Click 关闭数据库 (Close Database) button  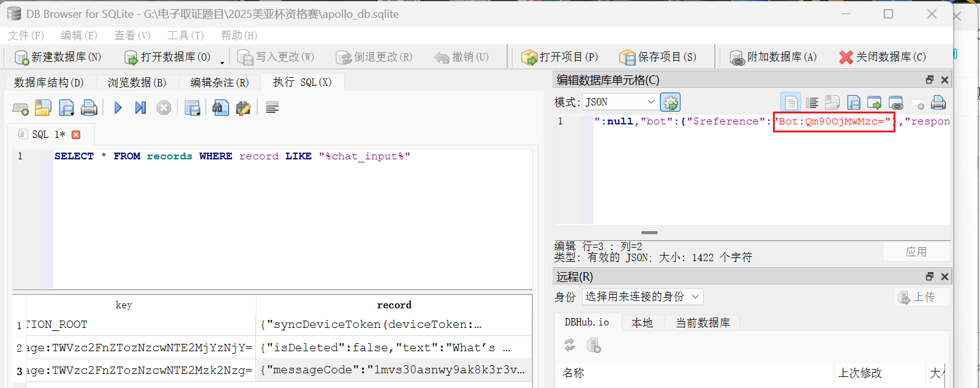pyautogui.click(x=883, y=57)
